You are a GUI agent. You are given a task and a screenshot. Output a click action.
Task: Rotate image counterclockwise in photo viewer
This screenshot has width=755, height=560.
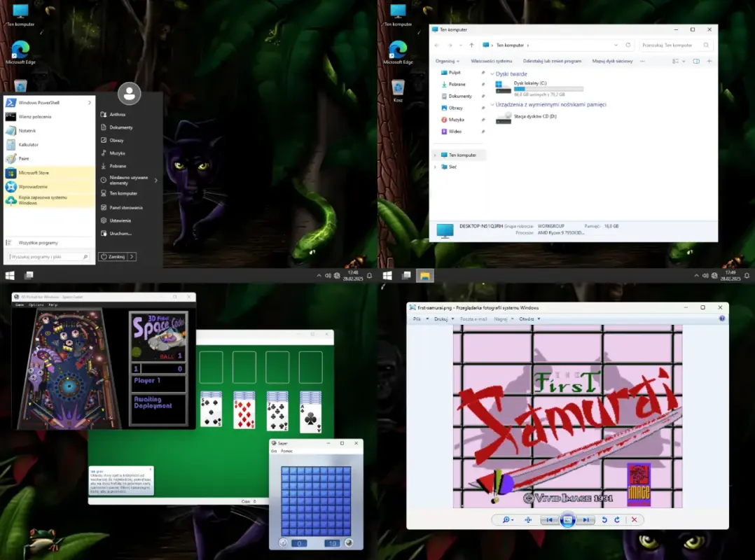click(604, 520)
